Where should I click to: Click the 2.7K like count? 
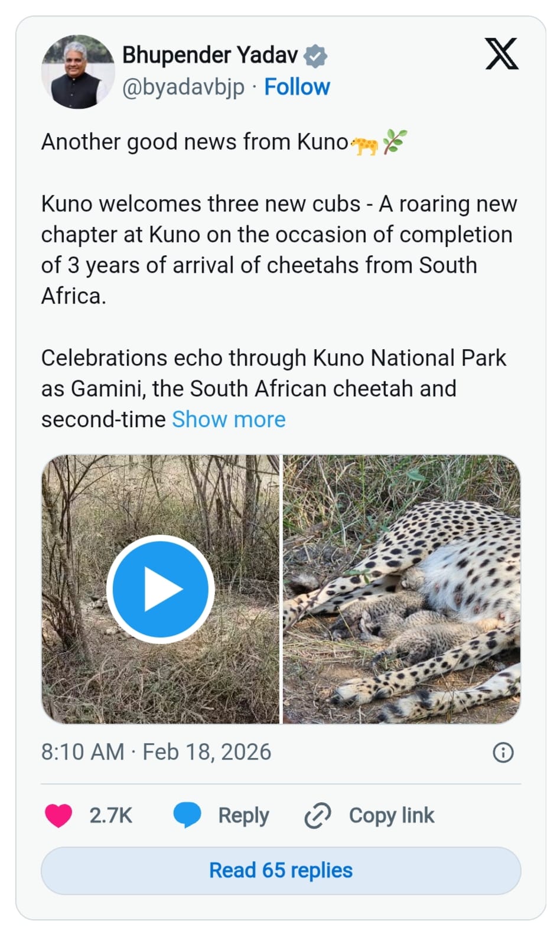pyautogui.click(x=110, y=815)
